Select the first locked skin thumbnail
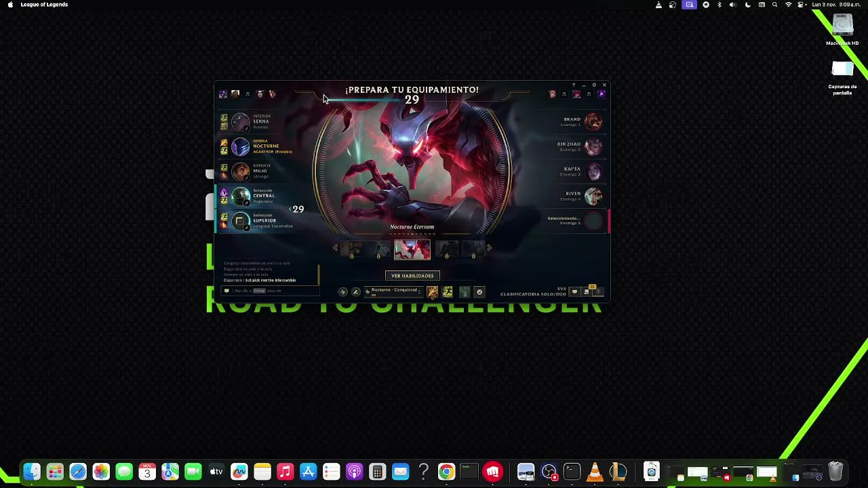Viewport: 868px width, 488px height. 351,250
